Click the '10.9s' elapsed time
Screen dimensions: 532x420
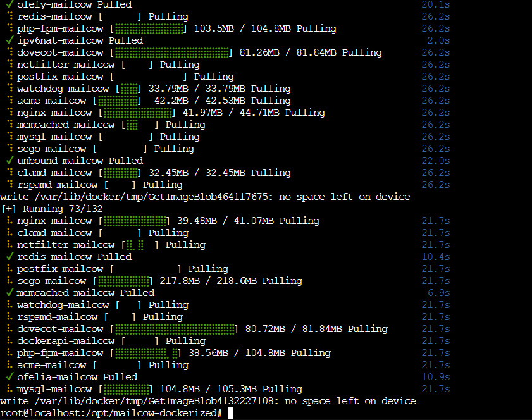(x=436, y=377)
